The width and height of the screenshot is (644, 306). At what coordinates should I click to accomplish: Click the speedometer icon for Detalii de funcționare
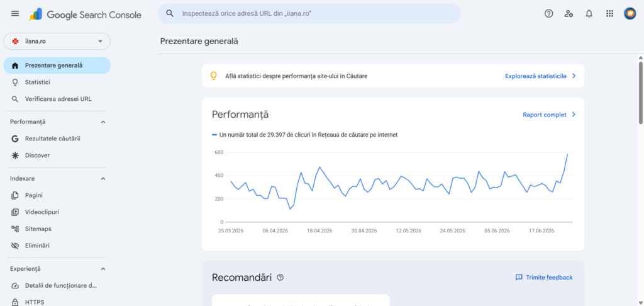click(15, 285)
